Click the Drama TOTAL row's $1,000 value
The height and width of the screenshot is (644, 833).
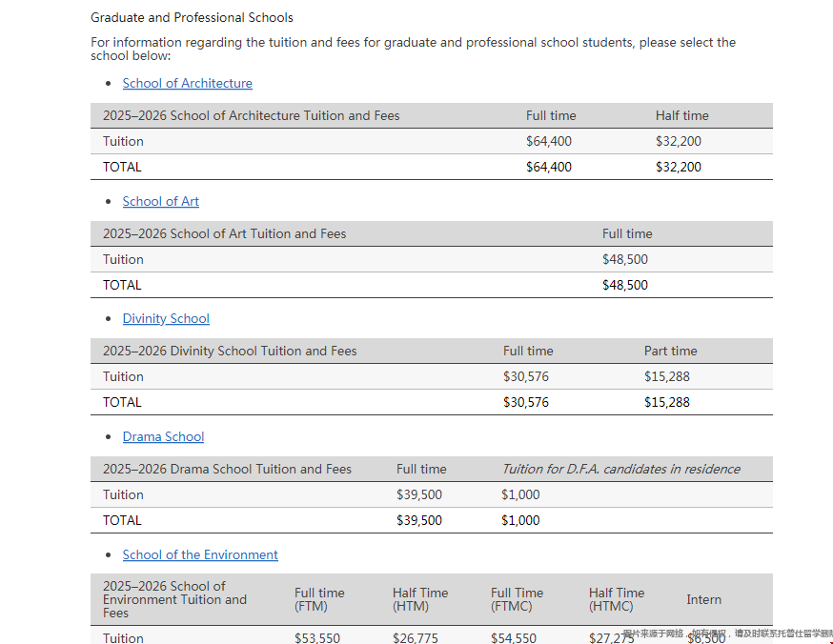click(x=520, y=520)
